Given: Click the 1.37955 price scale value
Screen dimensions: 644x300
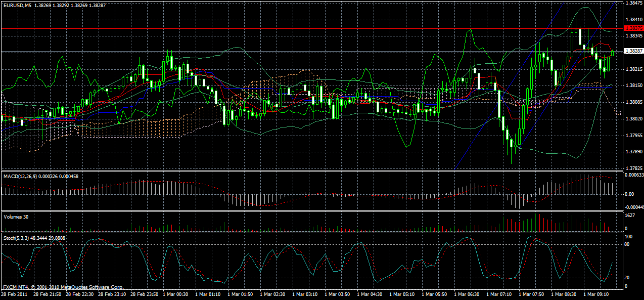Looking at the screenshot, I should [x=634, y=135].
